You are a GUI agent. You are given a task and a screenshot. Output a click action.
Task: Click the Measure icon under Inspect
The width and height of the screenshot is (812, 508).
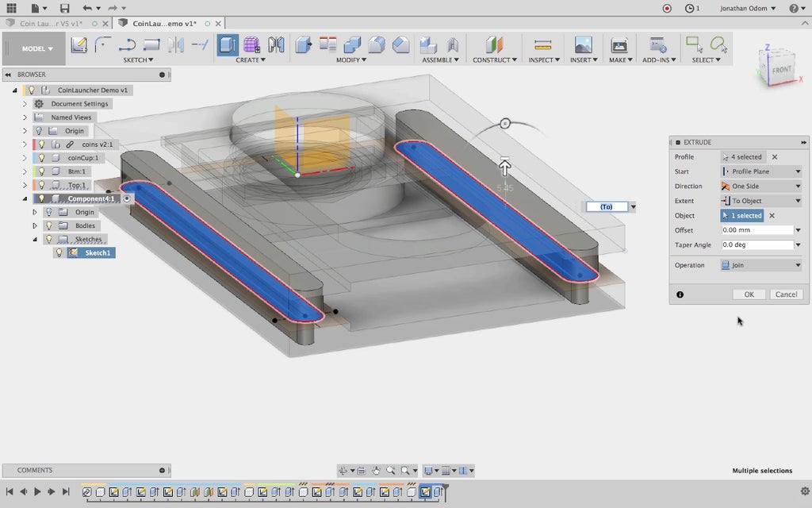[542, 45]
